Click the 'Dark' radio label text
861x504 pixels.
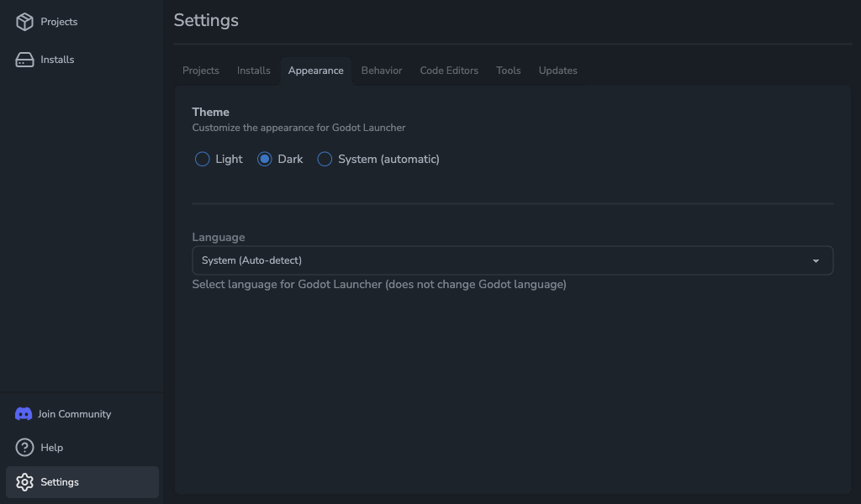pos(290,159)
